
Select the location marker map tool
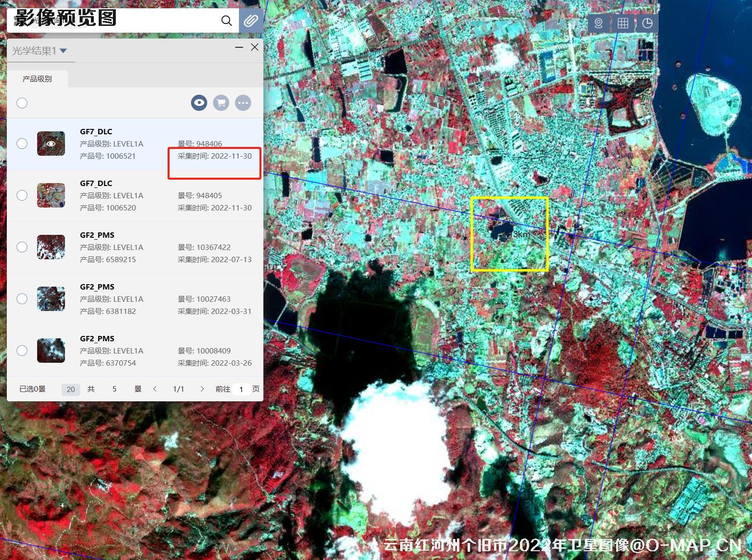point(598,22)
